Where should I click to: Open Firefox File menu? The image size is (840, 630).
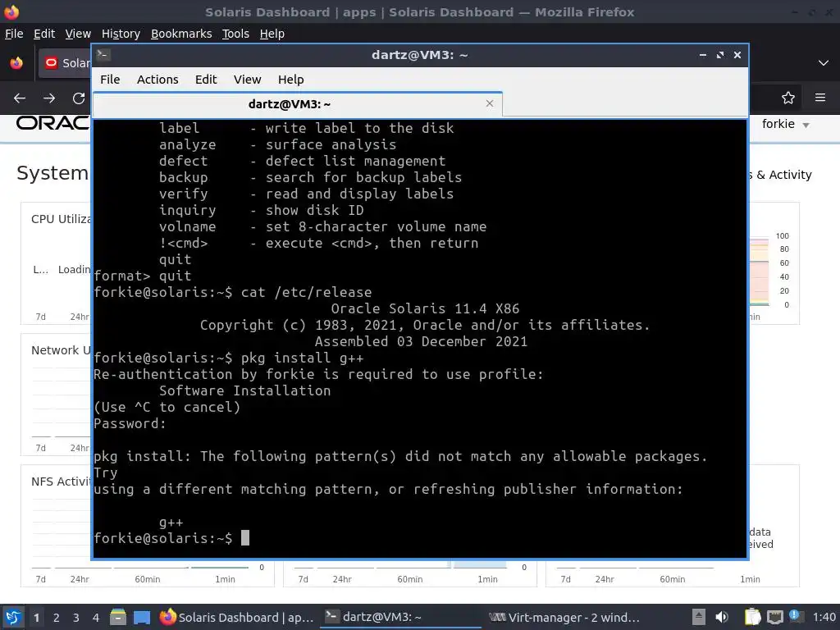(x=14, y=34)
